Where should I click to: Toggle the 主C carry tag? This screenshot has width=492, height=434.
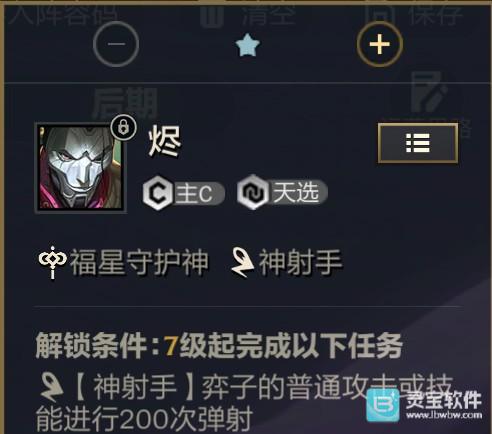(184, 193)
